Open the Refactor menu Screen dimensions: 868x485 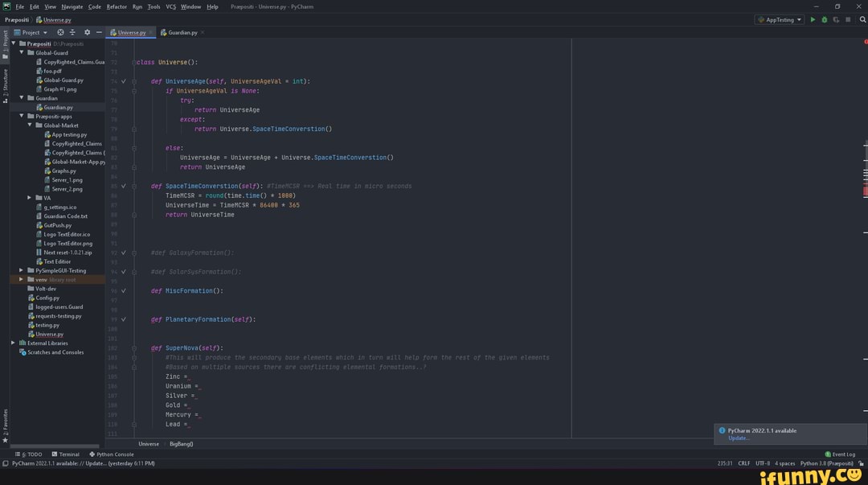pos(117,6)
